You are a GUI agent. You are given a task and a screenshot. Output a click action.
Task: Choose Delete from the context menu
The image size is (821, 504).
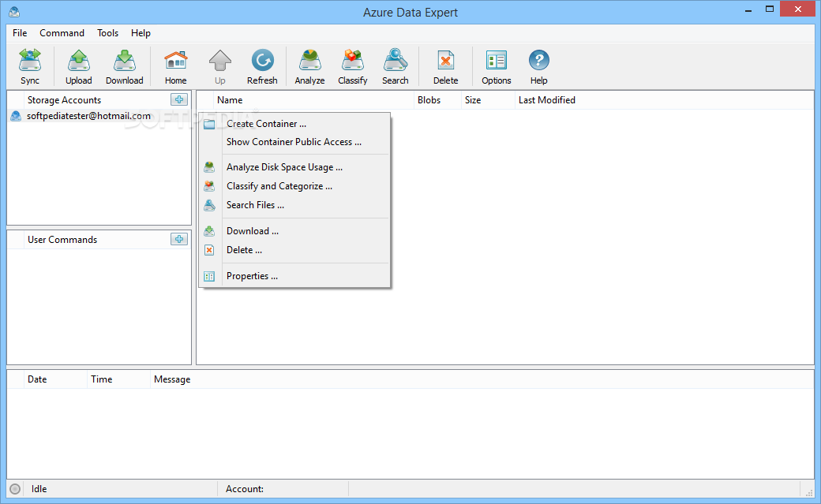point(294,250)
